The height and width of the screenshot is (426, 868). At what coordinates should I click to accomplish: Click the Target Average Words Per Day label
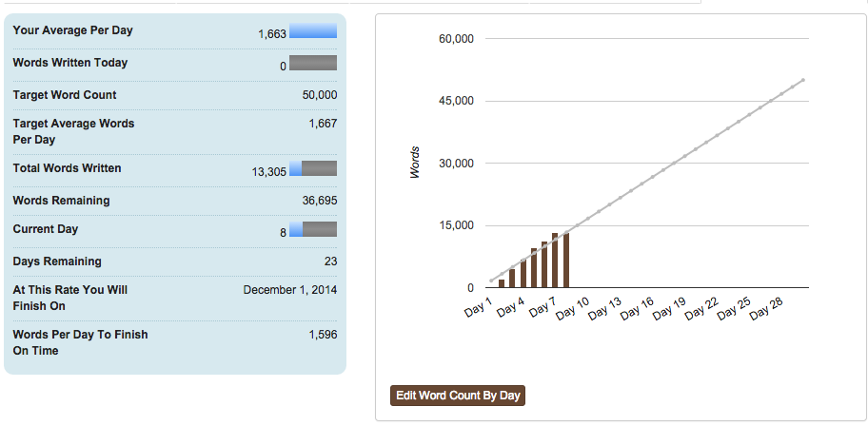point(73,131)
